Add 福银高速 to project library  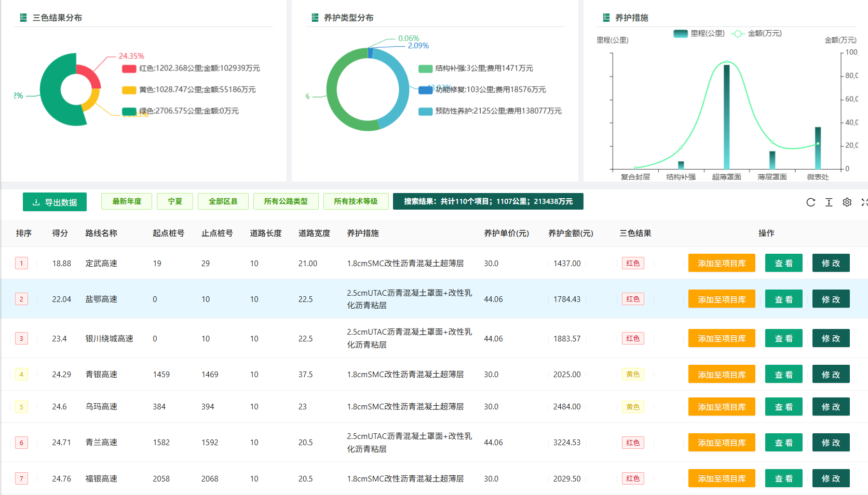pyautogui.click(x=722, y=478)
